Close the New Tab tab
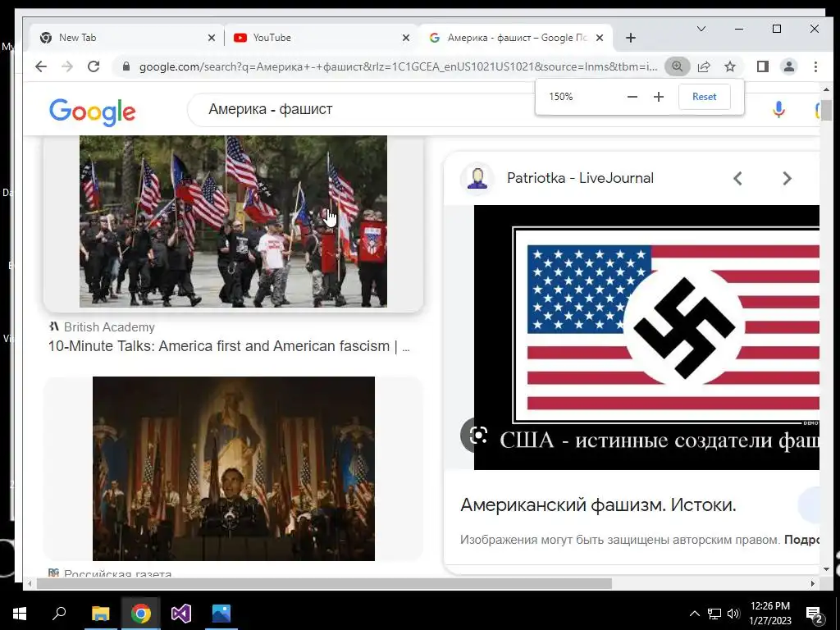 pyautogui.click(x=212, y=38)
